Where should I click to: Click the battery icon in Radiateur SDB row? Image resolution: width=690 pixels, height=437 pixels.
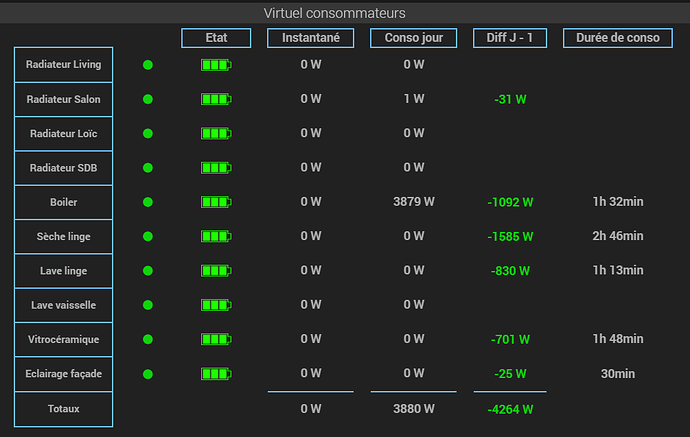click(216, 168)
